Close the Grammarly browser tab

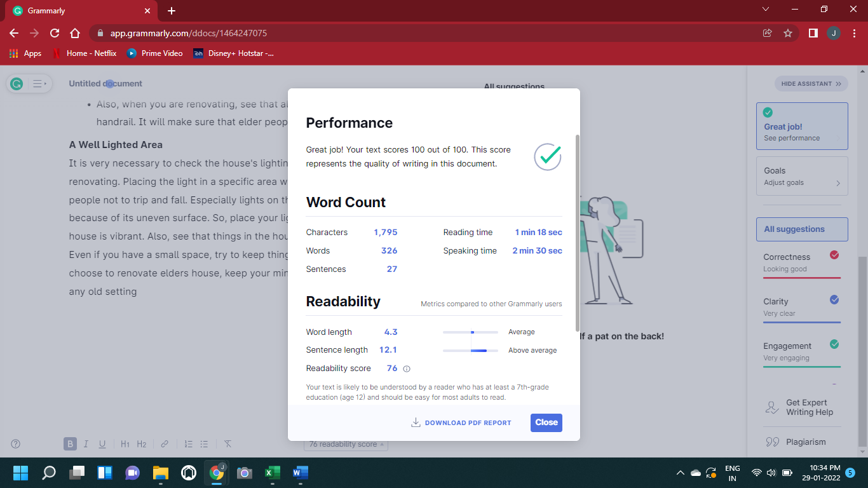[147, 11]
